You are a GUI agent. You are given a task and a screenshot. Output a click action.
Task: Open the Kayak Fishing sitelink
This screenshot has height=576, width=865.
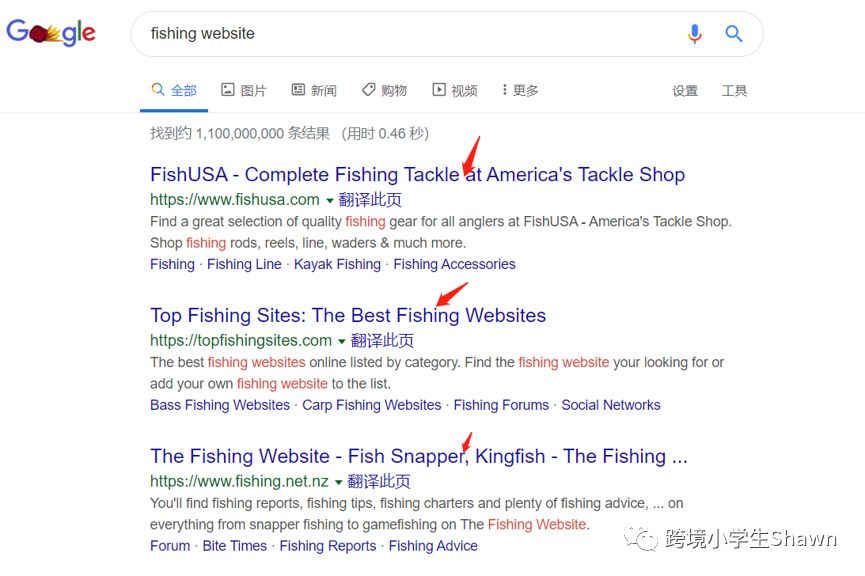click(x=337, y=264)
